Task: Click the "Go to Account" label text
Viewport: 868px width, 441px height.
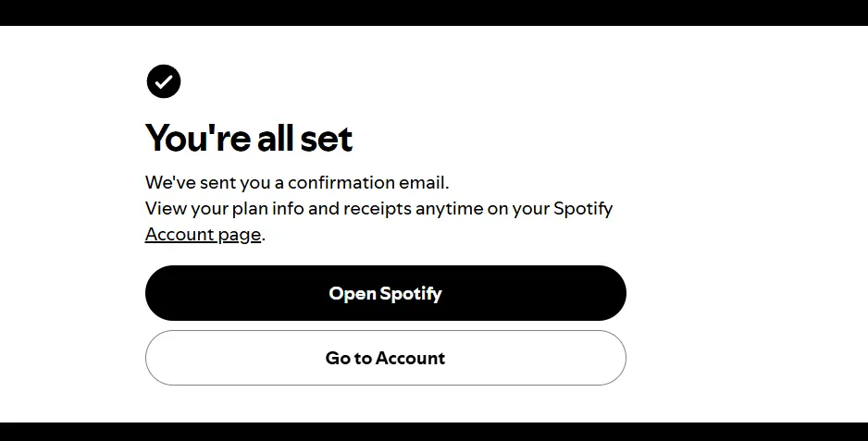Action: 385,358
